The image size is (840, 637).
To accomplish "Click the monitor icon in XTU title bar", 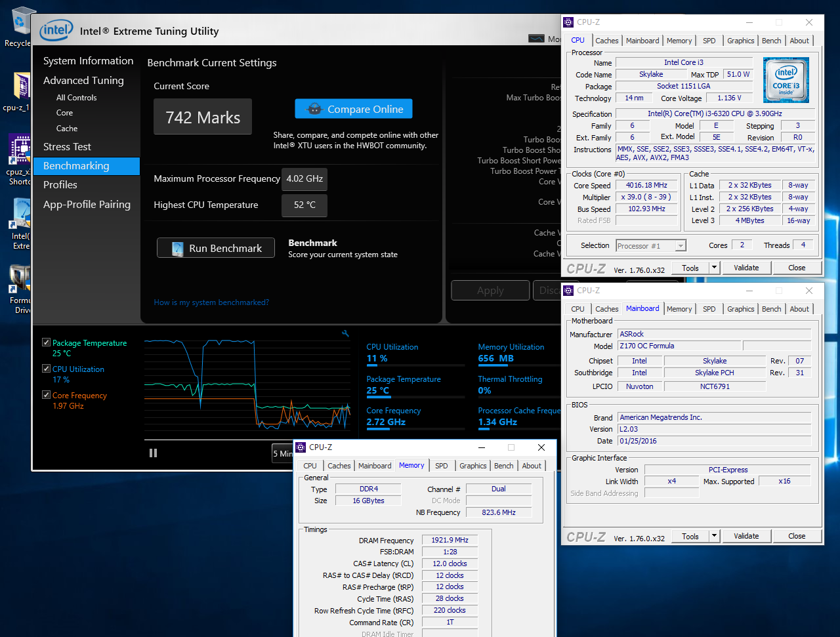I will tap(536, 39).
